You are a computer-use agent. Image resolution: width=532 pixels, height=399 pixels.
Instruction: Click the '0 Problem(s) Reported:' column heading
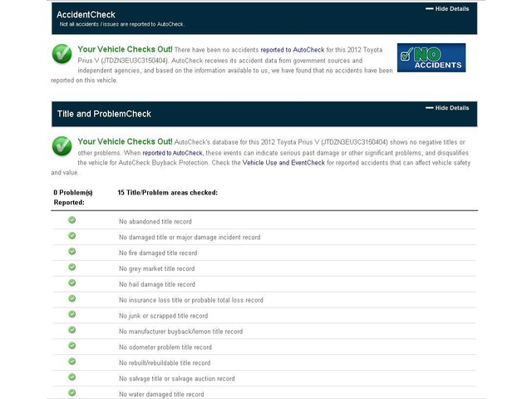pos(73,198)
